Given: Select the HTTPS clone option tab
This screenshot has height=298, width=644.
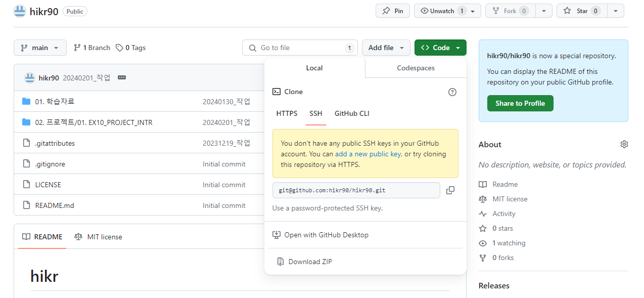Looking at the screenshot, I should point(287,113).
